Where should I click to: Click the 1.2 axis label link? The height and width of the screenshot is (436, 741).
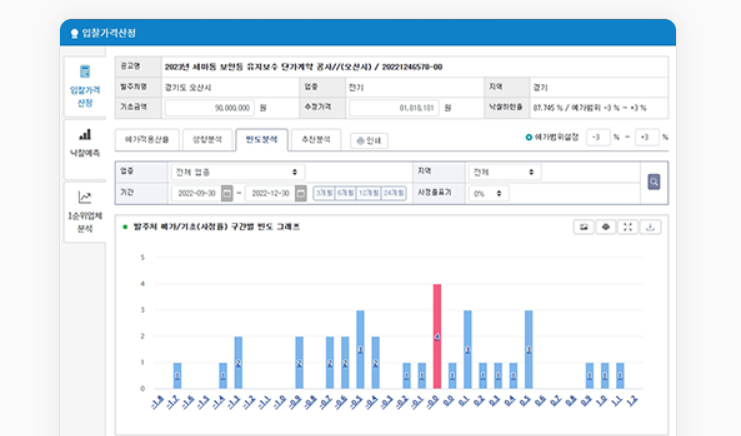[x=631, y=402]
